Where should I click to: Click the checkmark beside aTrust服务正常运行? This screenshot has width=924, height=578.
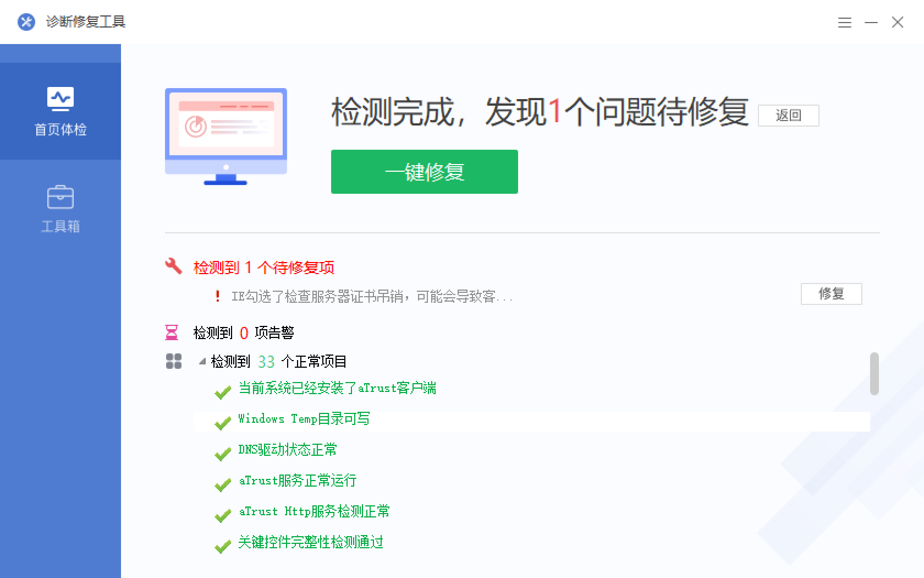(x=223, y=485)
